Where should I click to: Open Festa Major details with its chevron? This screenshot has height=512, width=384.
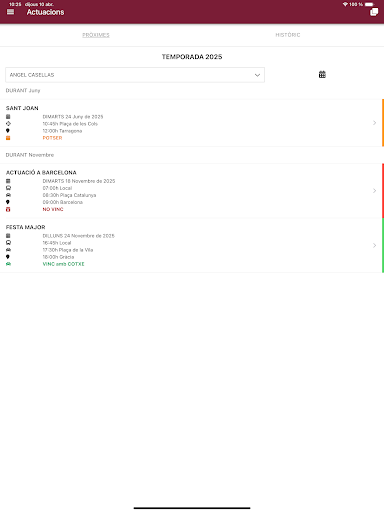[x=374, y=245]
